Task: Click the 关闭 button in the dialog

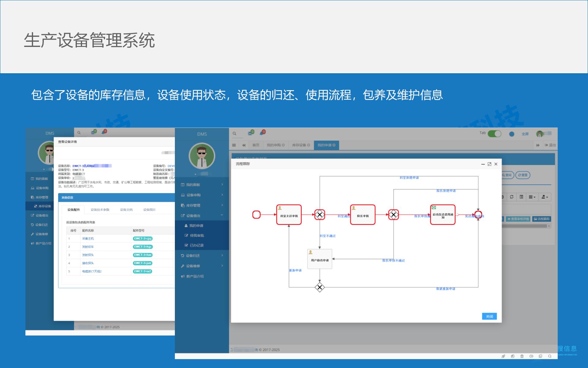Action: click(489, 316)
